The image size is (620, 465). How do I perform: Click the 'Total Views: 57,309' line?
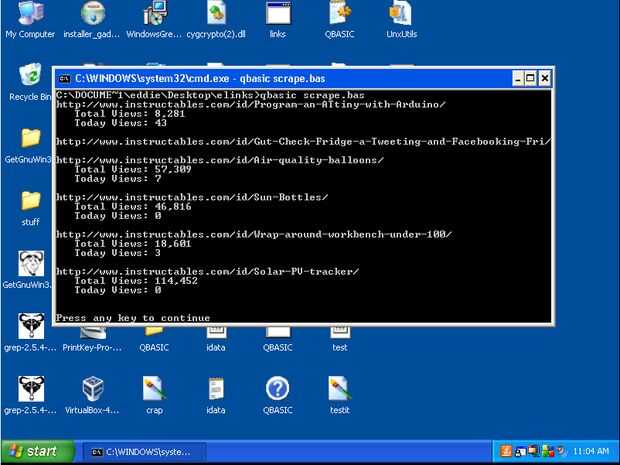pyautogui.click(x=133, y=170)
